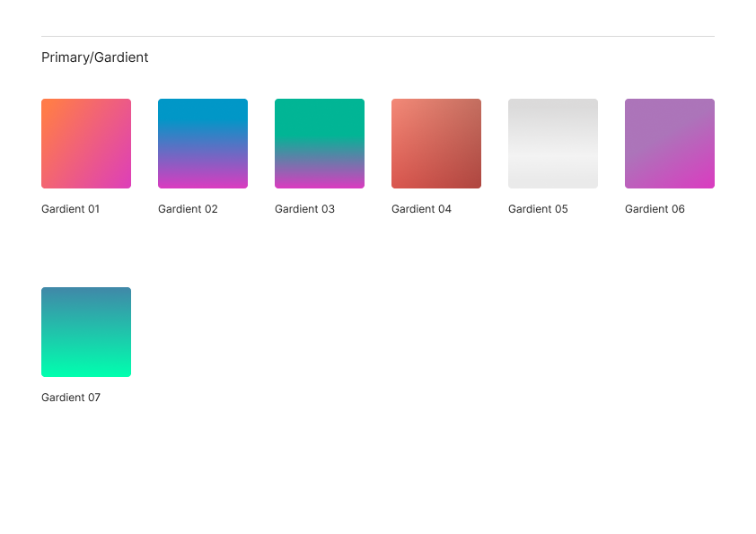Select the "Gardient 04" caption text
Image resolution: width=756 pixels, height=534 pixels.
tap(421, 209)
